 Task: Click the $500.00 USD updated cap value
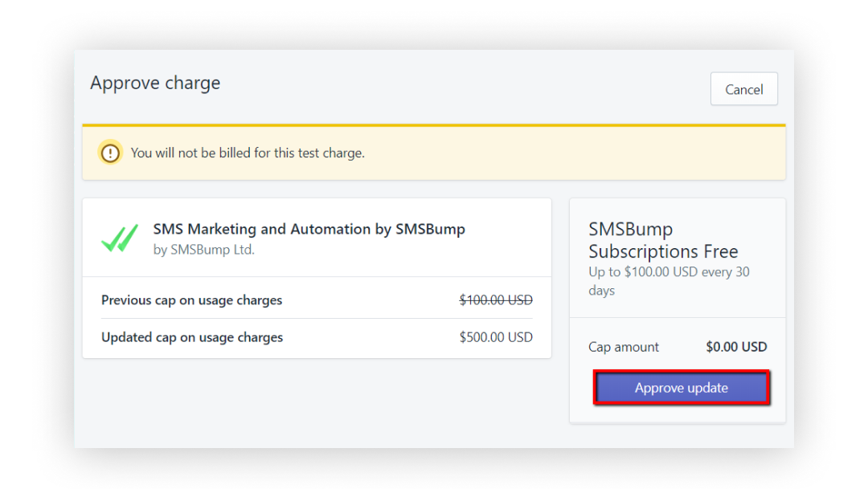[x=496, y=337]
